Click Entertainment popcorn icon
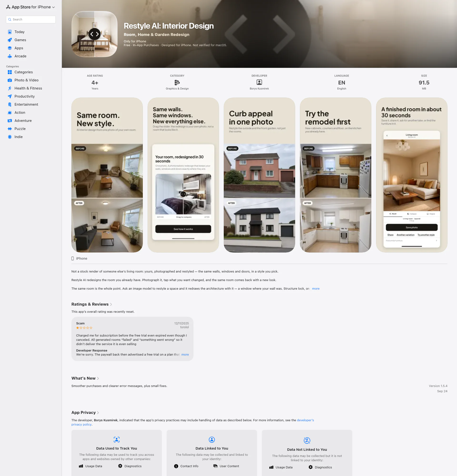 10,104
